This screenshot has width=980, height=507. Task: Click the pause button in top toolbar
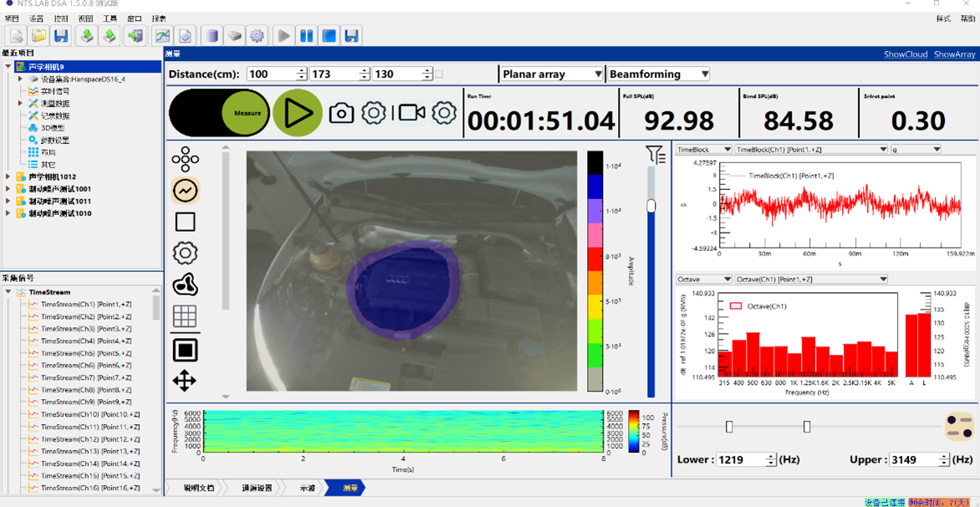pos(306,36)
